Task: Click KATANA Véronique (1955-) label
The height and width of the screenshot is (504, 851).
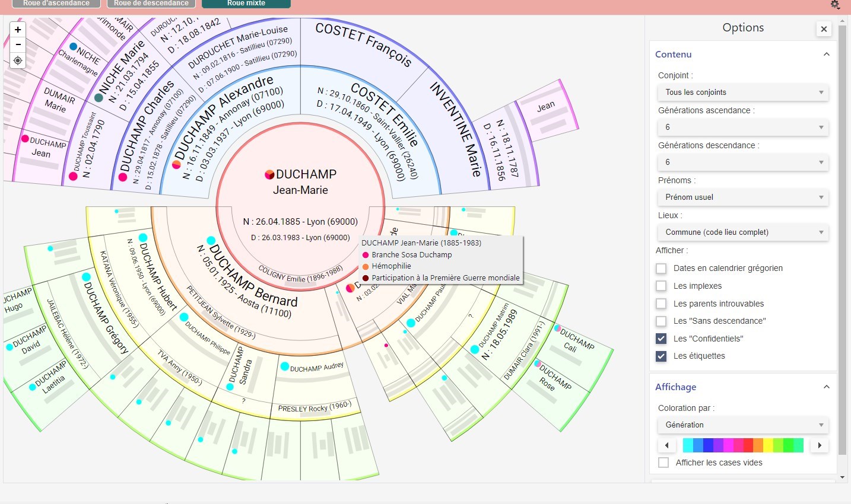Action: point(119,289)
